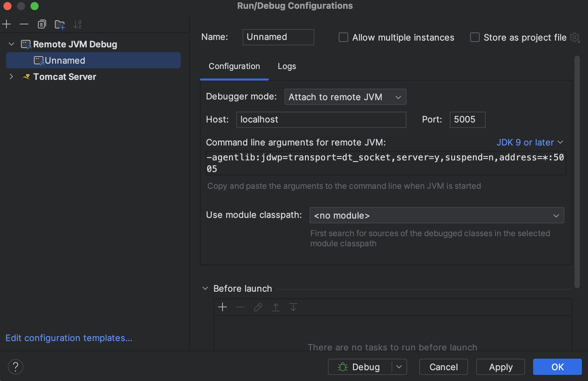Click the New Folder icon in the toolbar

click(x=60, y=24)
